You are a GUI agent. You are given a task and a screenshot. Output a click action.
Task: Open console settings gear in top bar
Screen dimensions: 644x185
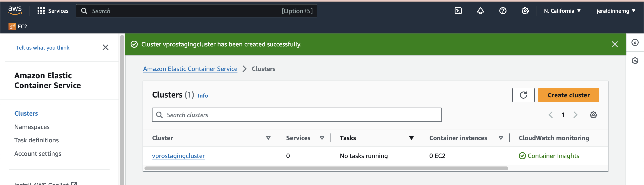(525, 11)
